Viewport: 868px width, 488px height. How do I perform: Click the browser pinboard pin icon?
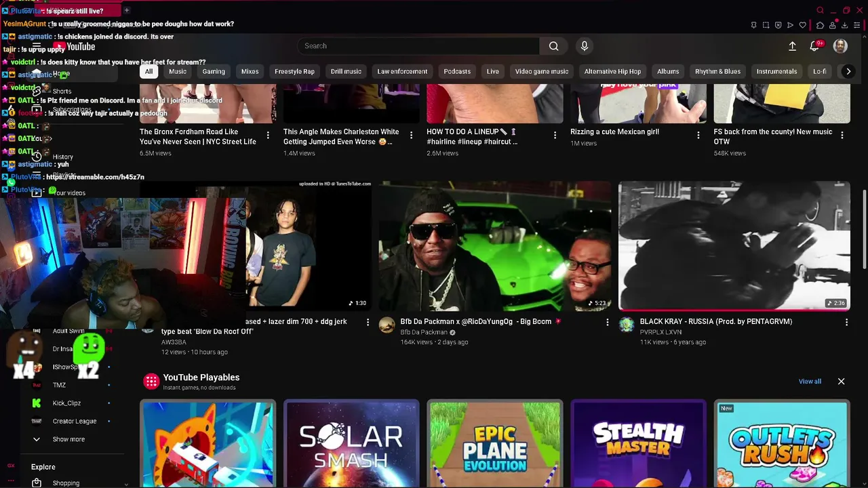tap(753, 25)
